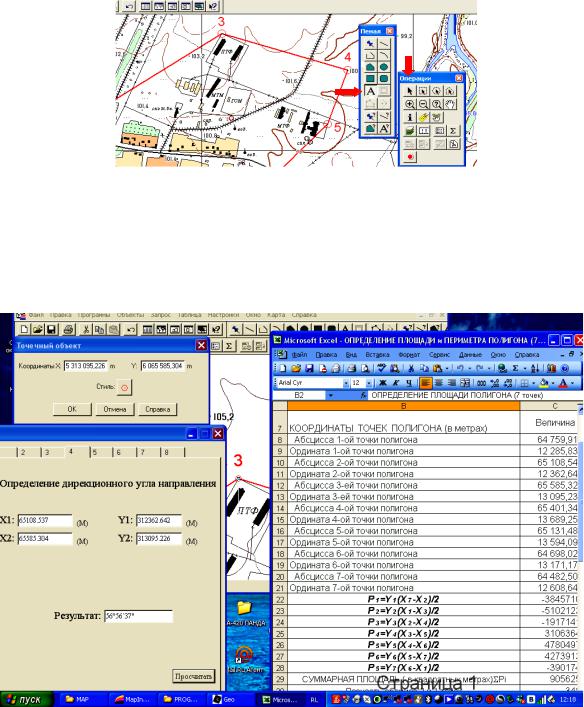Click Excel formula bar text

pyautogui.click(x=457, y=395)
